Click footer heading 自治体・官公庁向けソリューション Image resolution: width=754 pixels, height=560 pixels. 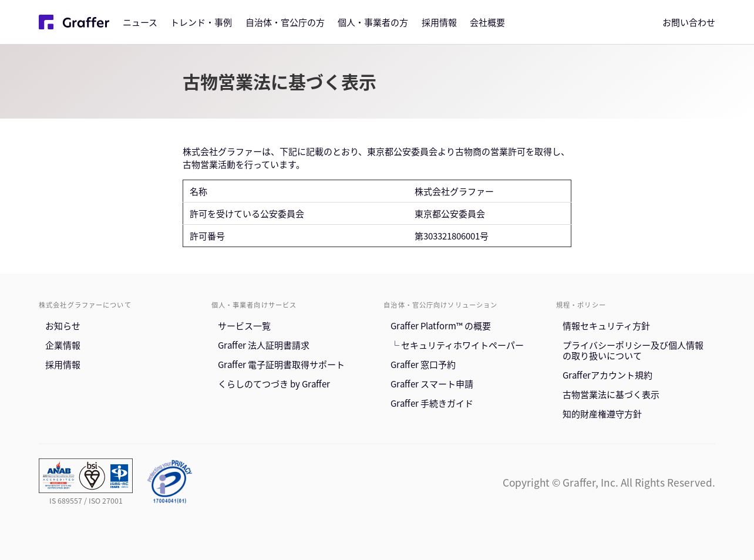point(440,305)
